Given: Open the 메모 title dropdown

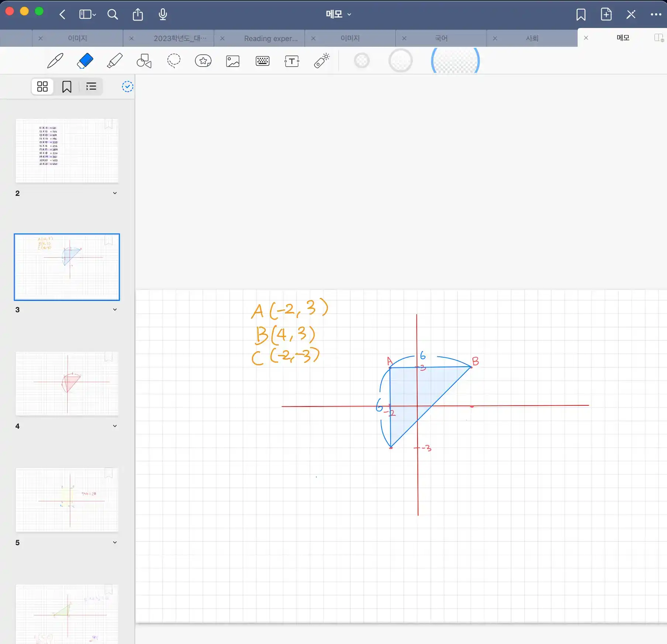Looking at the screenshot, I should point(338,14).
